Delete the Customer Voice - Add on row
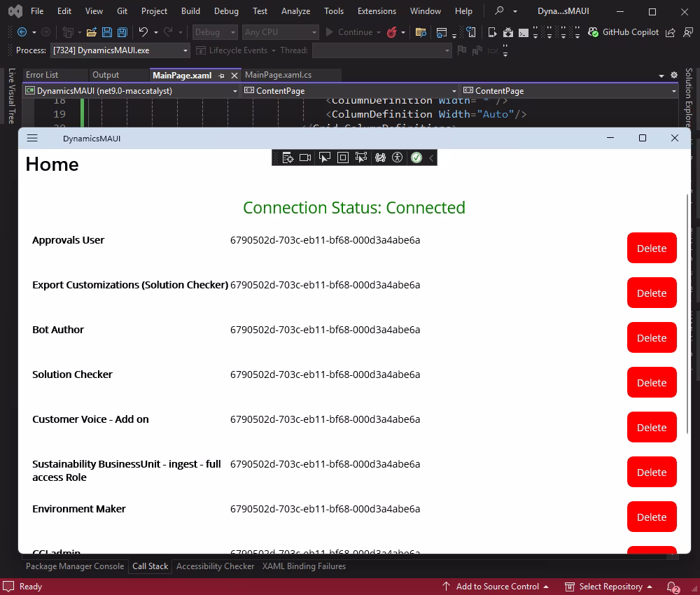This screenshot has height=595, width=700. [651, 428]
